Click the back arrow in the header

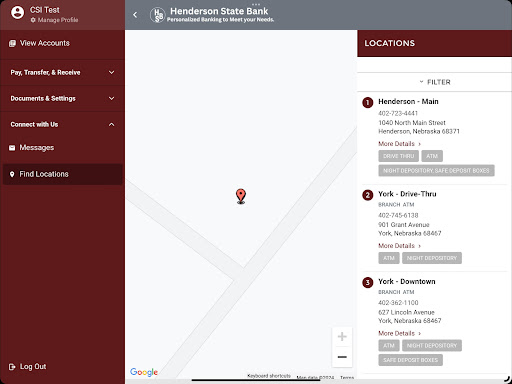[135, 15]
